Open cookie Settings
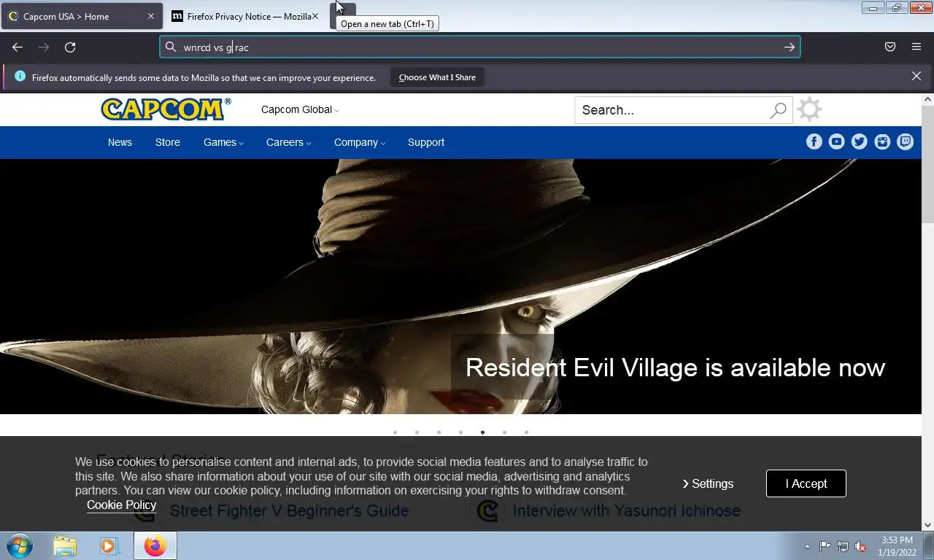 pyautogui.click(x=708, y=483)
